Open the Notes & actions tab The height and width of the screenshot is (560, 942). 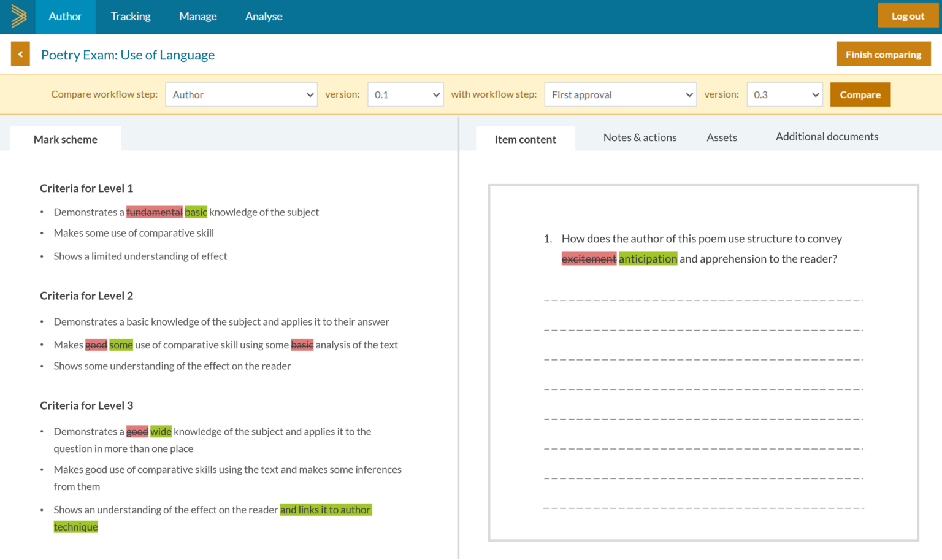[x=640, y=137]
